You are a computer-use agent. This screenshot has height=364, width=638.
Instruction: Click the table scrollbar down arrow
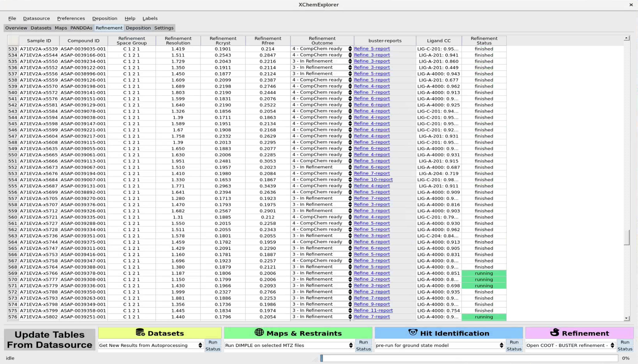click(627, 318)
